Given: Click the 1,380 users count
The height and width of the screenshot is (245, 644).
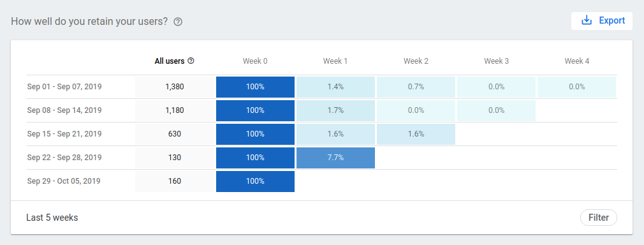Looking at the screenshot, I should [x=175, y=87].
